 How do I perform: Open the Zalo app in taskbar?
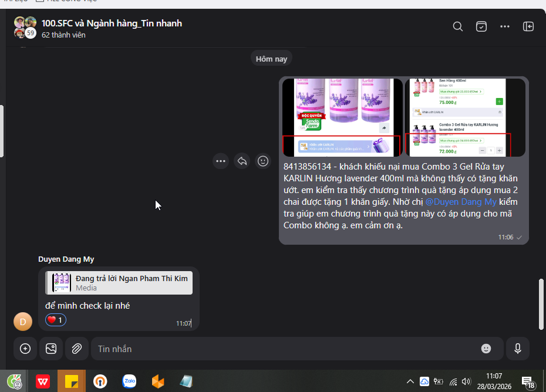click(x=129, y=381)
